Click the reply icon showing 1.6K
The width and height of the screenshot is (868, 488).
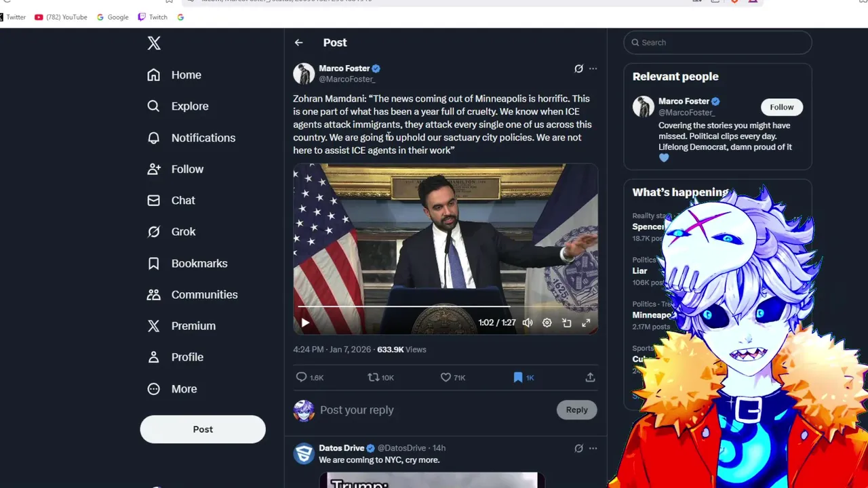click(x=310, y=378)
